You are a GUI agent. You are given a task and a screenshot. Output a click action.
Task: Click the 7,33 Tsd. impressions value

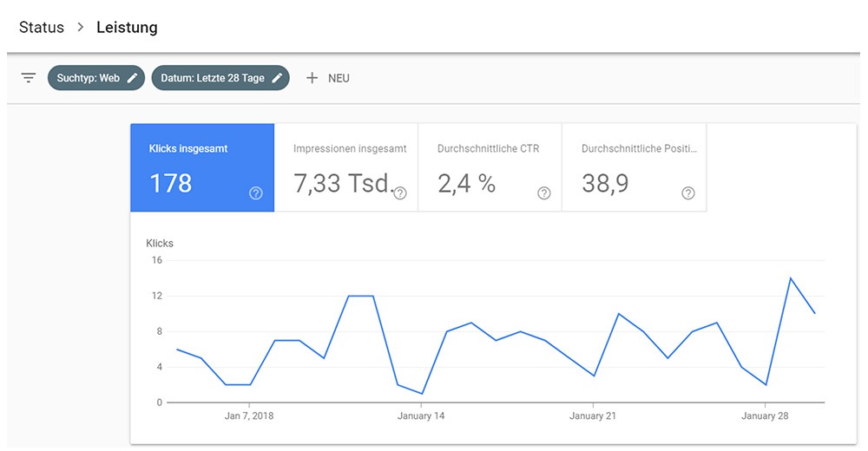point(343,183)
